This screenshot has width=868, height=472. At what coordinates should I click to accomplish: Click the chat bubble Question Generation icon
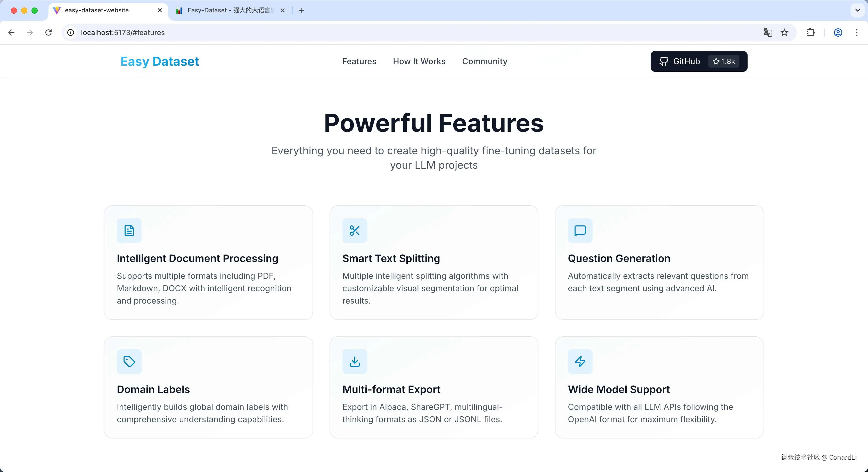580,231
